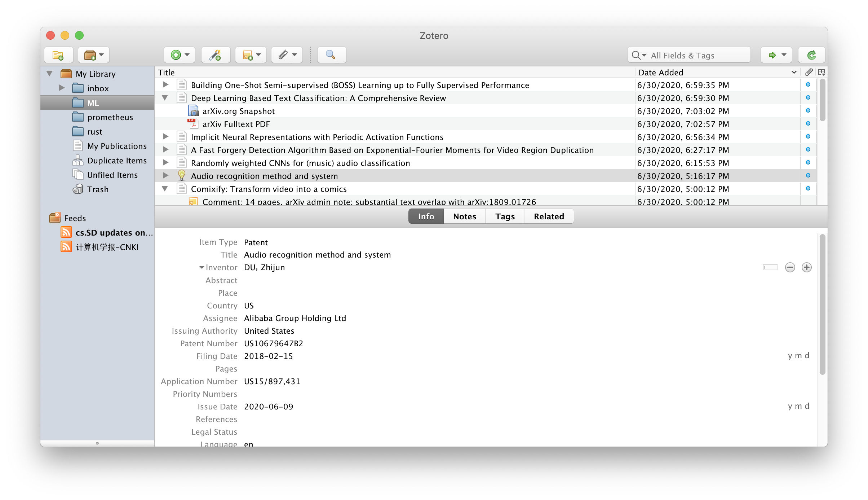This screenshot has height=500, width=868.
Task: Switch to the Info tab
Action: (x=426, y=216)
